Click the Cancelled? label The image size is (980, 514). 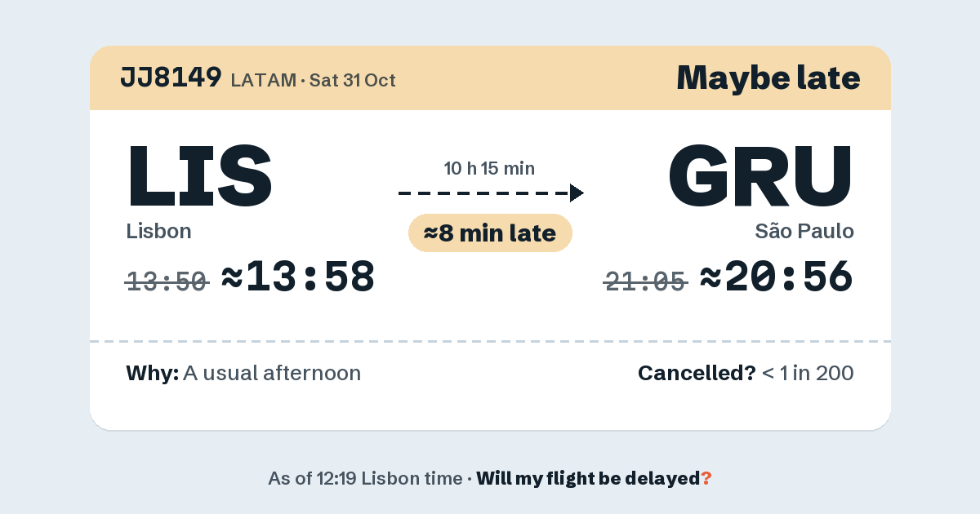coord(697,374)
